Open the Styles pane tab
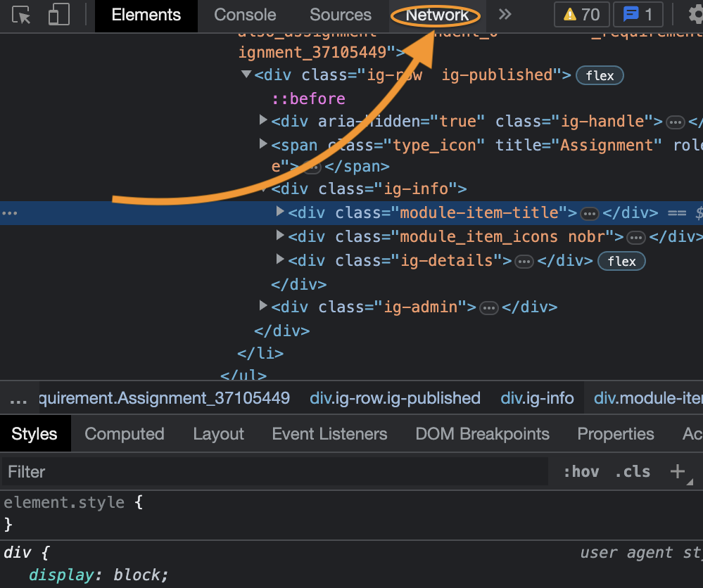This screenshot has height=588, width=703. click(x=34, y=433)
